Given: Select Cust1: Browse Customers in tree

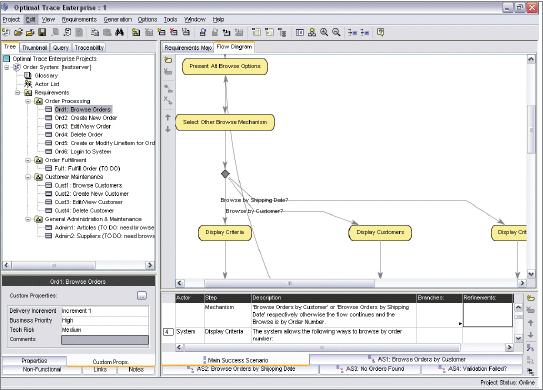Looking at the screenshot, I should coord(88,186).
